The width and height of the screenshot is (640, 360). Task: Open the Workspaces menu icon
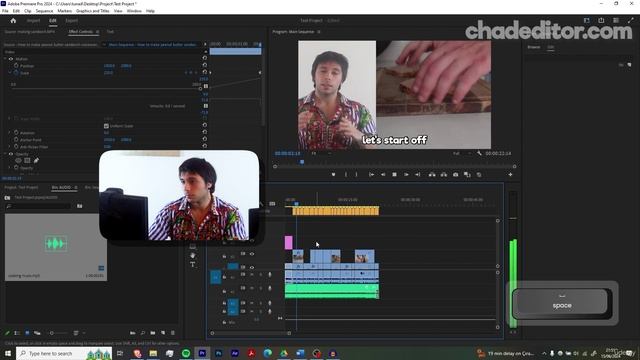click(587, 20)
